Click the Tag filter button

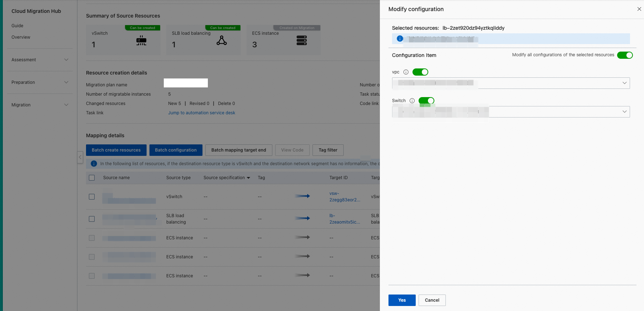[x=328, y=150]
